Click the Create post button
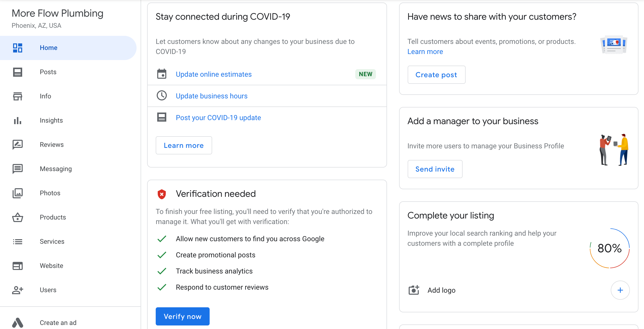Image resolution: width=644 pixels, height=329 pixels. [436, 75]
